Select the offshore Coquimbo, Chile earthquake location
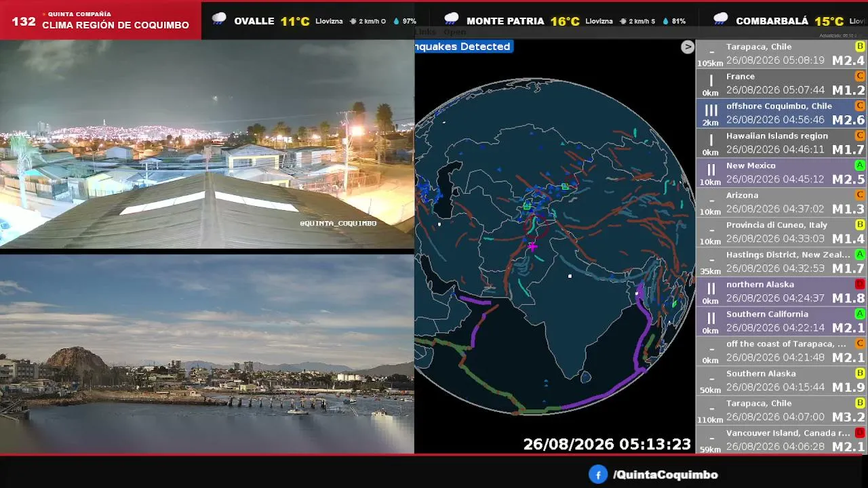Image resolution: width=868 pixels, height=488 pixels. point(779,106)
